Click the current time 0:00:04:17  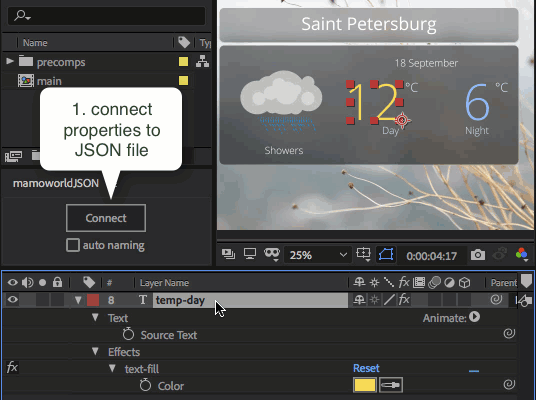point(432,256)
